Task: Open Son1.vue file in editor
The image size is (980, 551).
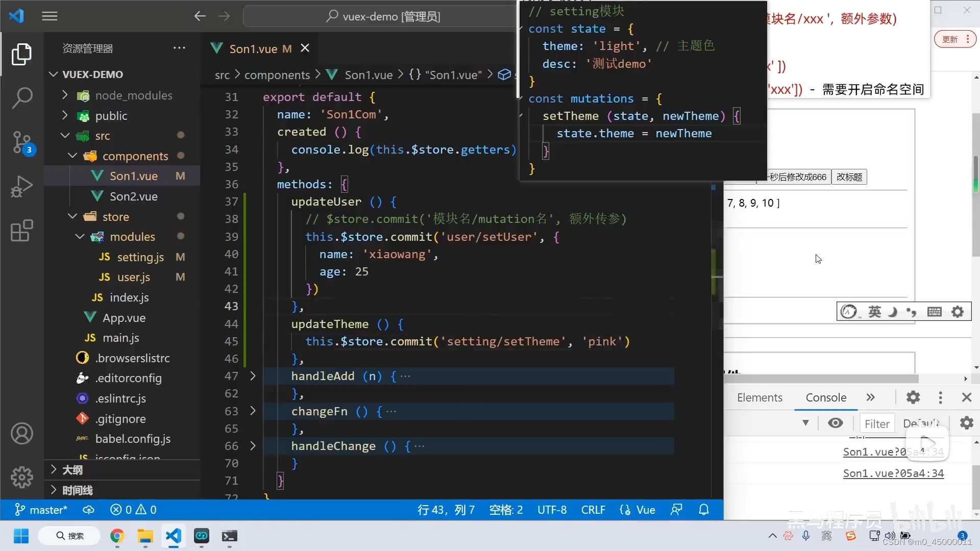Action: pyautogui.click(x=133, y=176)
